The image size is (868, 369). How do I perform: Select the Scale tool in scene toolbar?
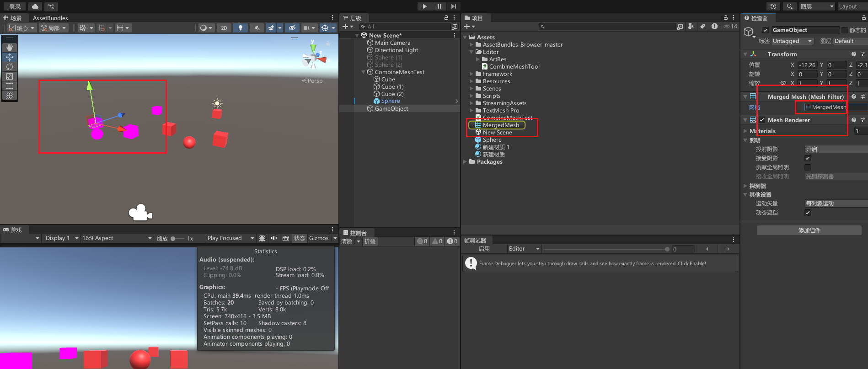click(10, 76)
